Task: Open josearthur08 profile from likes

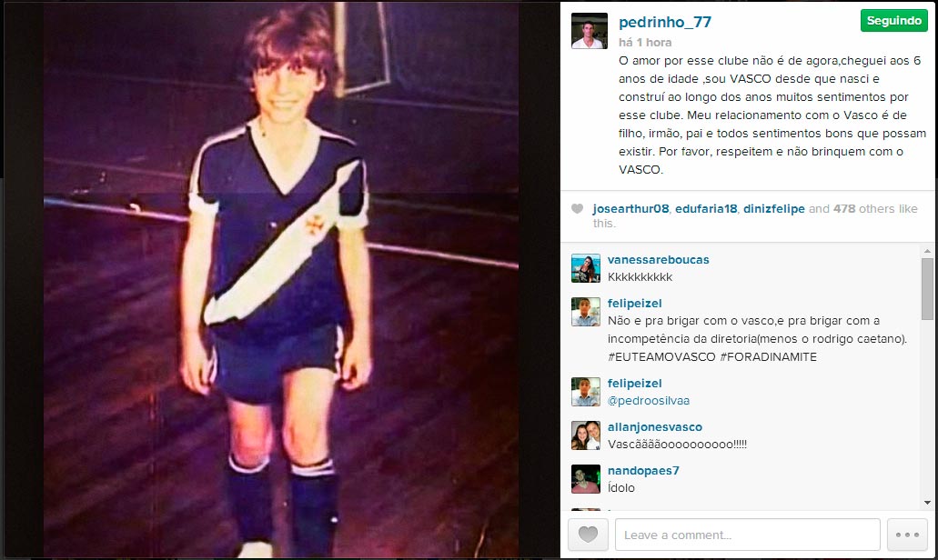Action: point(630,208)
